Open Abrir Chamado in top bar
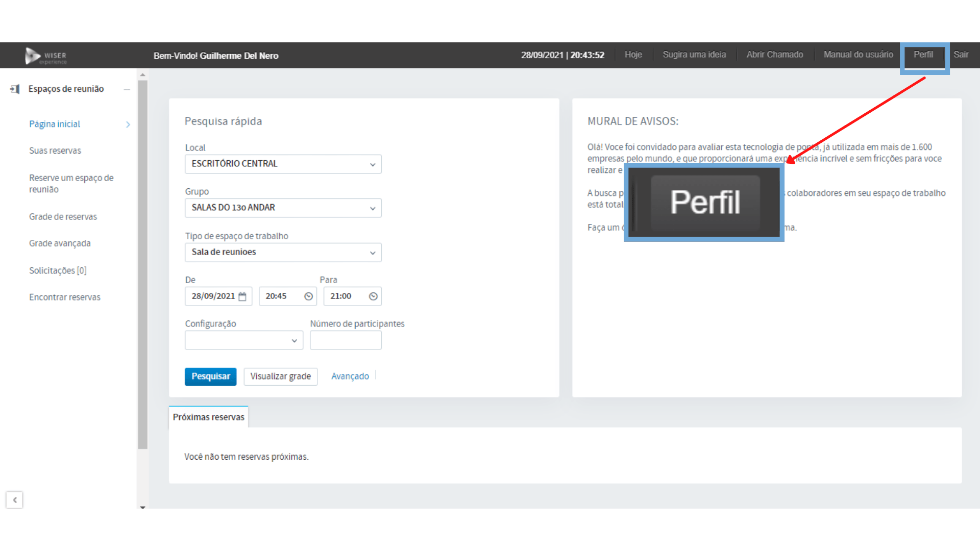Viewport: 980px width, 551px height. coord(775,55)
